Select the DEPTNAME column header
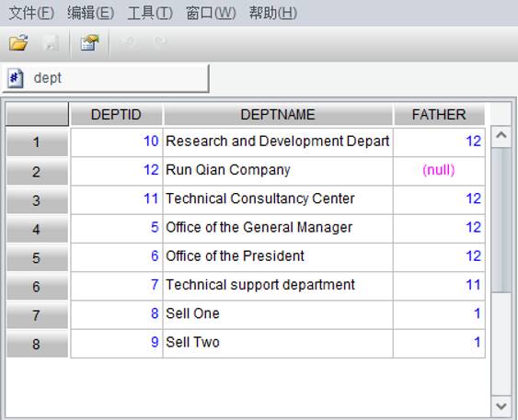Screen dimensions: 518x420 (278, 115)
